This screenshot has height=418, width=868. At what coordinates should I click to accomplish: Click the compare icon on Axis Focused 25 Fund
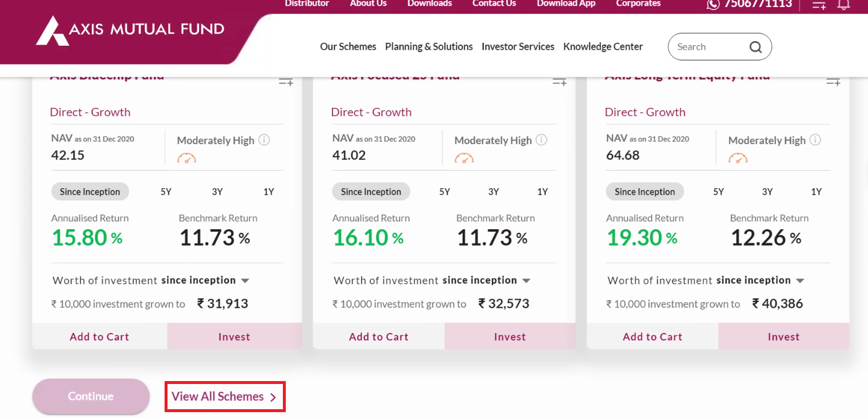[x=559, y=81]
